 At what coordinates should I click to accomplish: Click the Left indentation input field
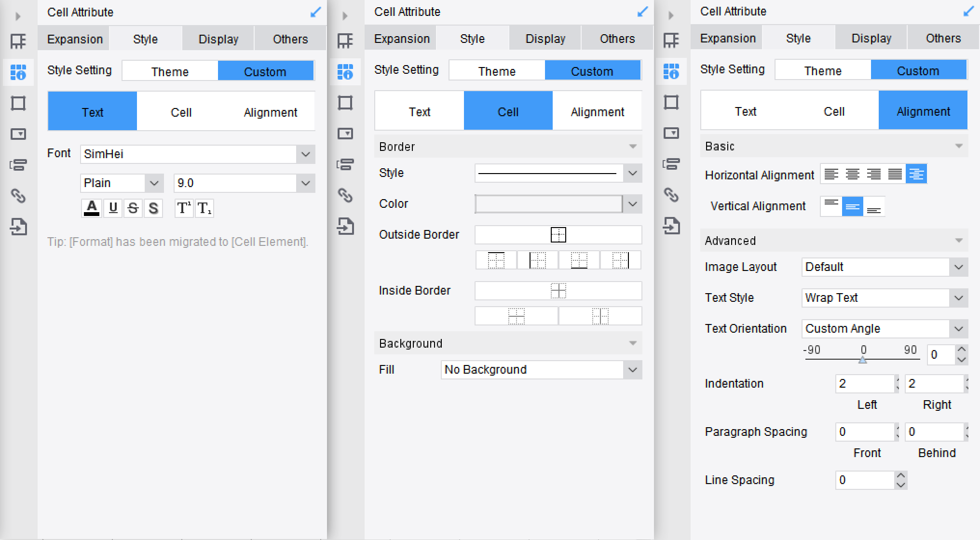866,383
